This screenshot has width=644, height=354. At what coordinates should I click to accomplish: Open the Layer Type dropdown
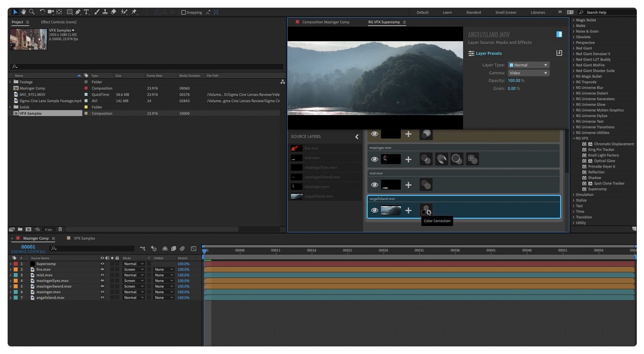point(528,65)
